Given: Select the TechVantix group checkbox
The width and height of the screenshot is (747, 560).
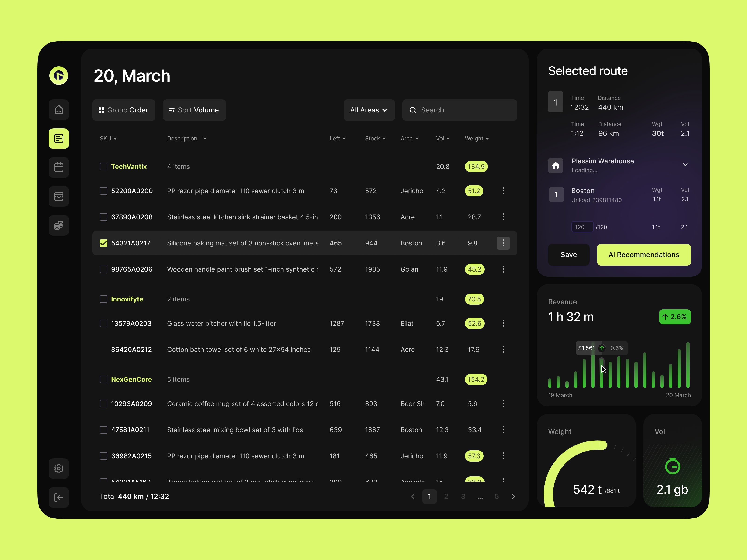Looking at the screenshot, I should (x=104, y=167).
